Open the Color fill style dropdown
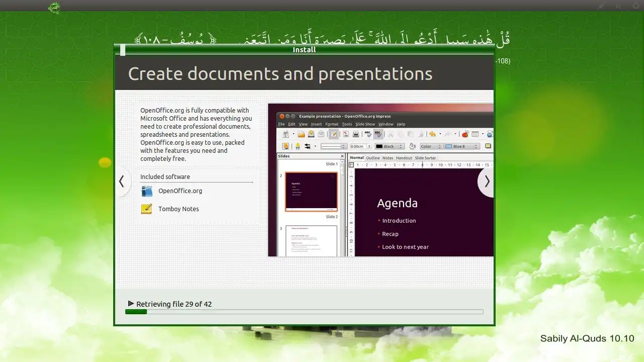Screen dimensions: 644x362 click(431, 146)
